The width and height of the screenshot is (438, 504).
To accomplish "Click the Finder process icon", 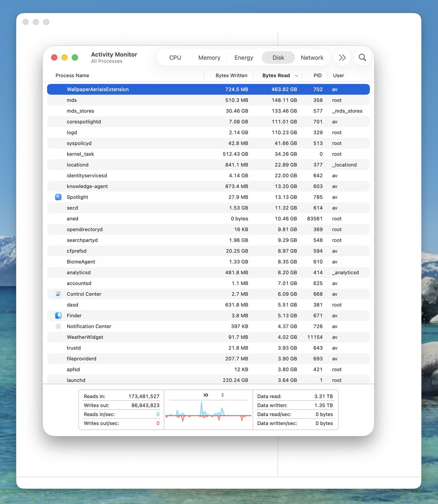I will (58, 315).
